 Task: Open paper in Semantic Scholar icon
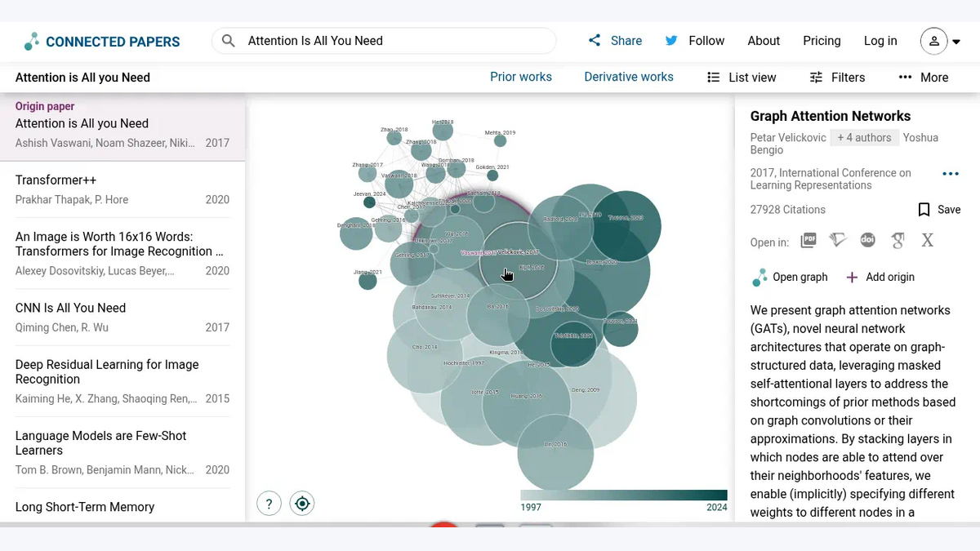[838, 240]
